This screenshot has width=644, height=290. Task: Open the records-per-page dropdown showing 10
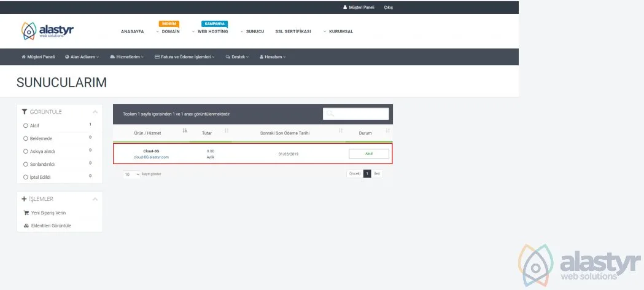[132, 174]
